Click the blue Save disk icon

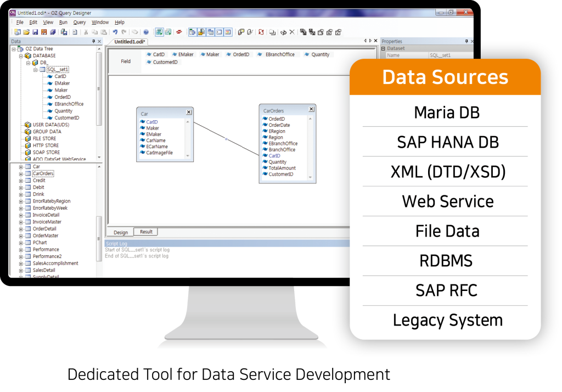35,32
